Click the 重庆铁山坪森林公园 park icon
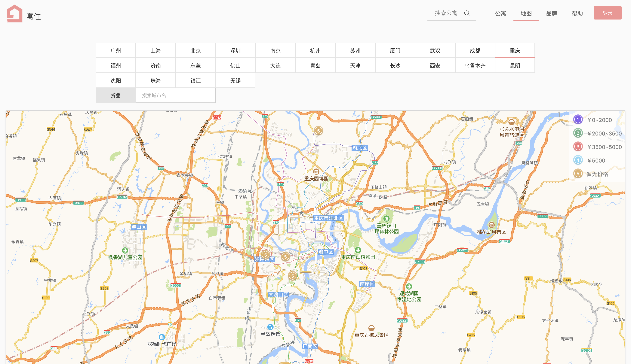 click(x=386, y=219)
